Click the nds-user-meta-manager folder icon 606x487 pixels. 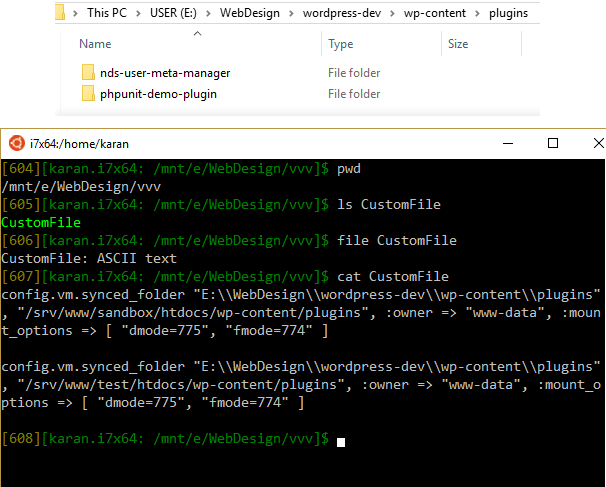[88, 73]
